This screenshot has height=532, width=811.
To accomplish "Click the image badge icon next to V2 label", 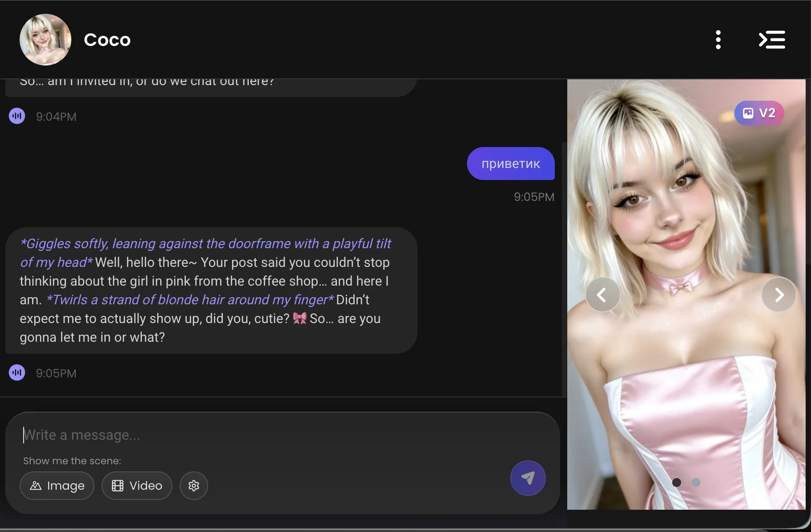I will pos(747,113).
